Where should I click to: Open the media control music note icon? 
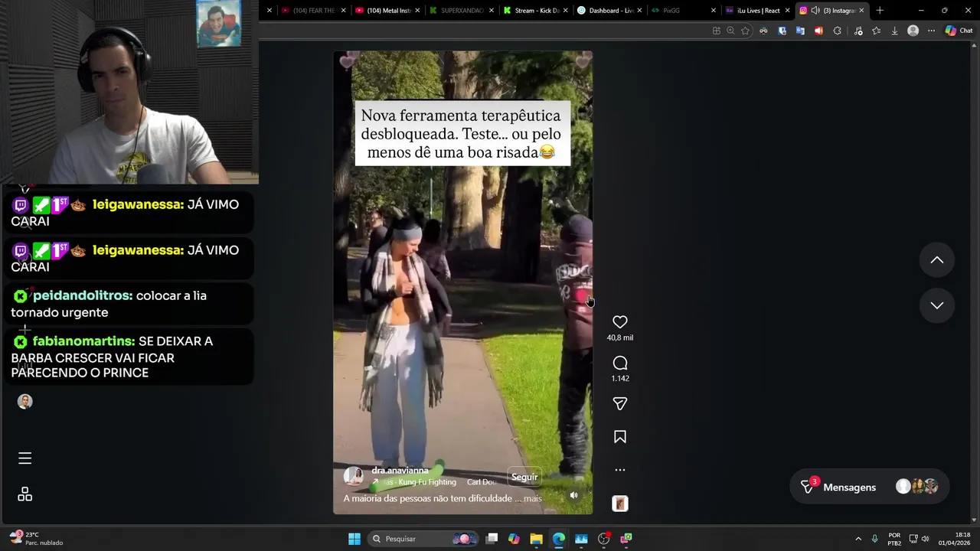[857, 31]
